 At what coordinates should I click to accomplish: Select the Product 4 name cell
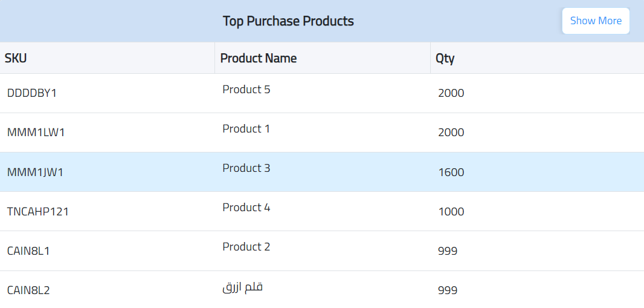(246, 208)
